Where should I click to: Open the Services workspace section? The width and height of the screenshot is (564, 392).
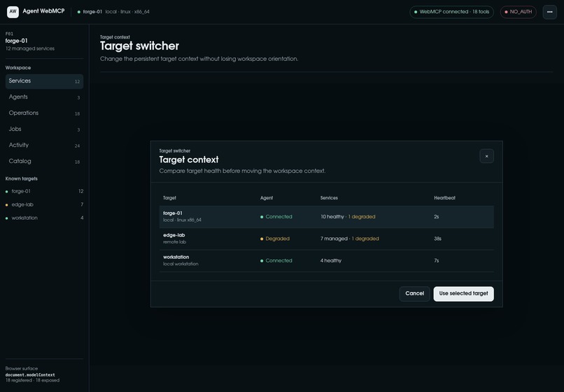pos(44,81)
